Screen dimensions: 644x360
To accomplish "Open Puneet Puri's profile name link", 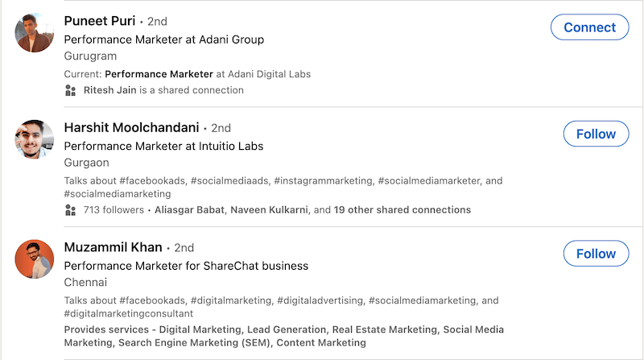I will click(99, 21).
